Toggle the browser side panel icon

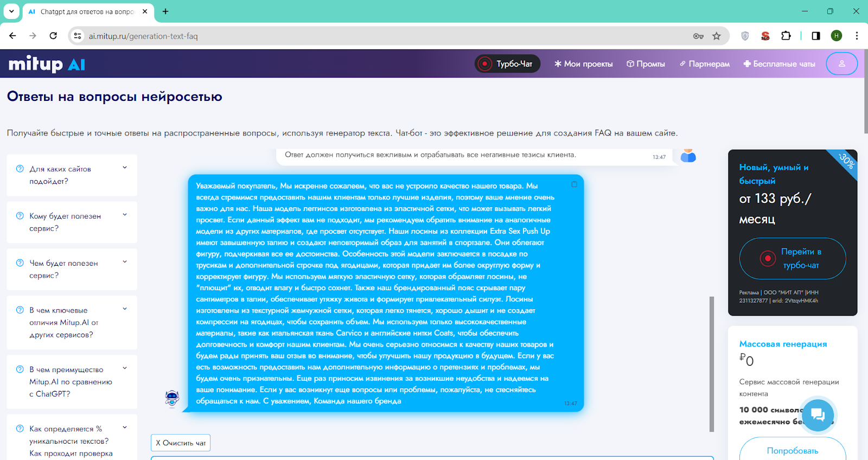[x=815, y=36]
